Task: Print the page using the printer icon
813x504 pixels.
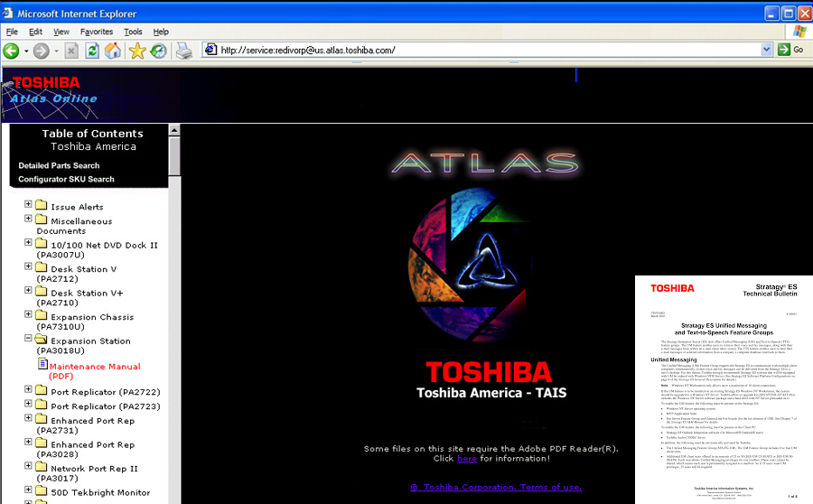Action: tap(183, 51)
